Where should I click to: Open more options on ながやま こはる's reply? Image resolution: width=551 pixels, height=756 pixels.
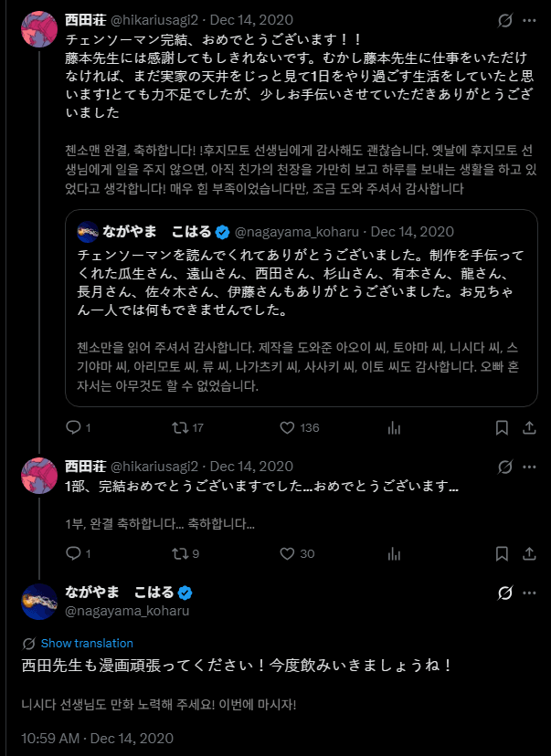pyautogui.click(x=529, y=593)
